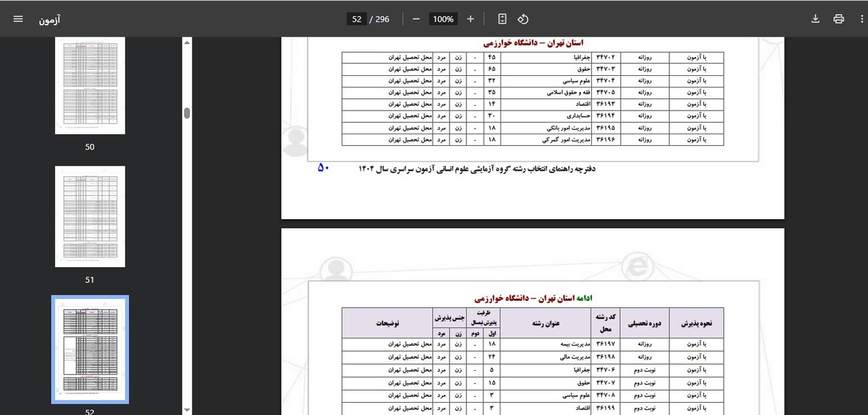Rotate the document counterclockwise
The height and width of the screenshot is (415, 868).
[x=523, y=19]
